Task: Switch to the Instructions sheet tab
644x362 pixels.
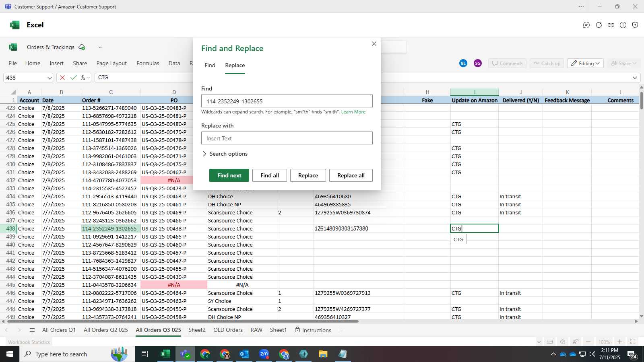Action: pos(313,330)
